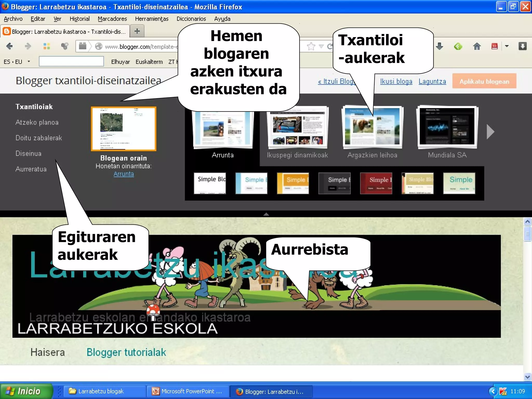Open the downloads arrow icon

point(440,46)
